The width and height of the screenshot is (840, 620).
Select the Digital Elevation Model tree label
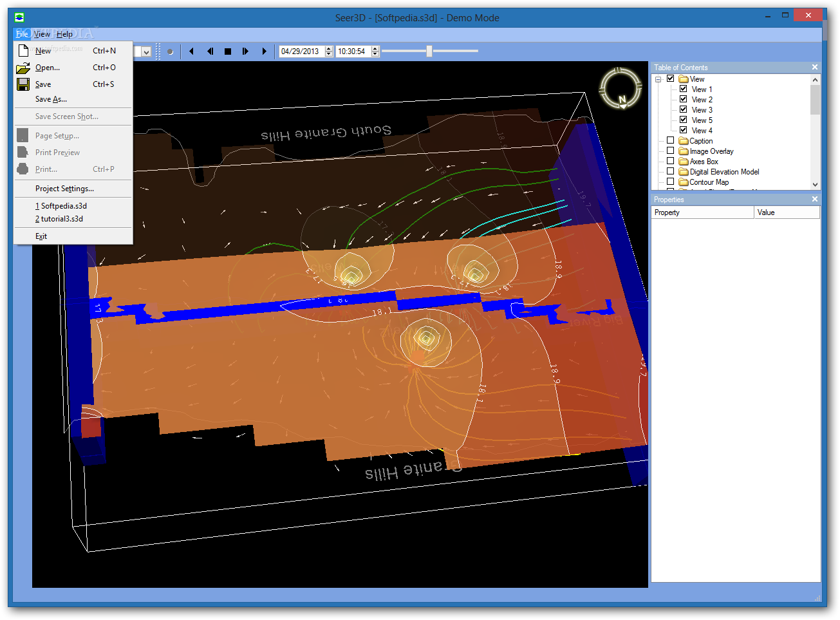[x=725, y=172]
